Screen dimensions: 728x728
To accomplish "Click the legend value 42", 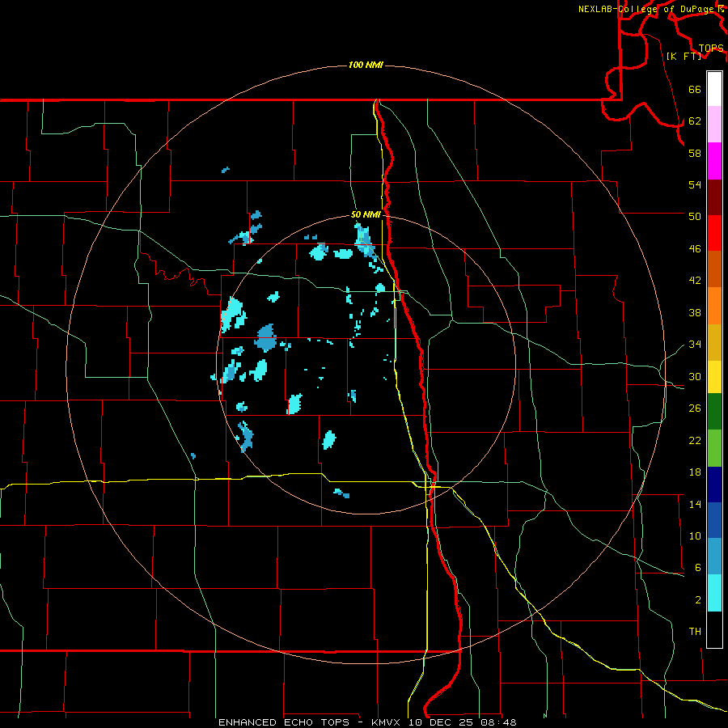I will click(695, 281).
